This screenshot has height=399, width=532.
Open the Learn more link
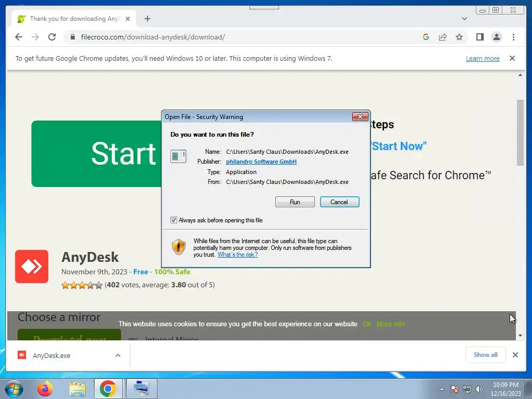pyautogui.click(x=483, y=58)
